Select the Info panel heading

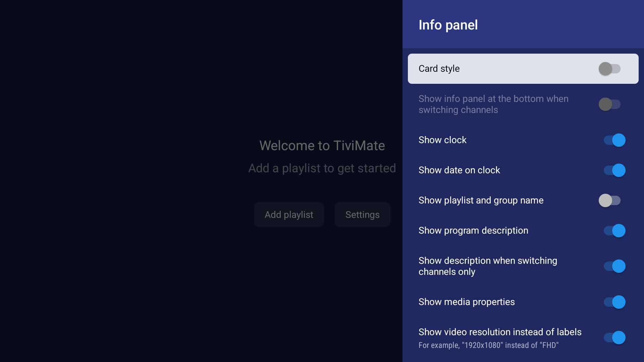click(448, 25)
